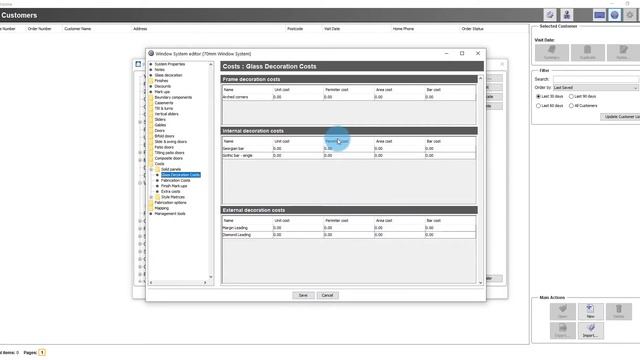Open the Composite doors folder

tap(169, 158)
